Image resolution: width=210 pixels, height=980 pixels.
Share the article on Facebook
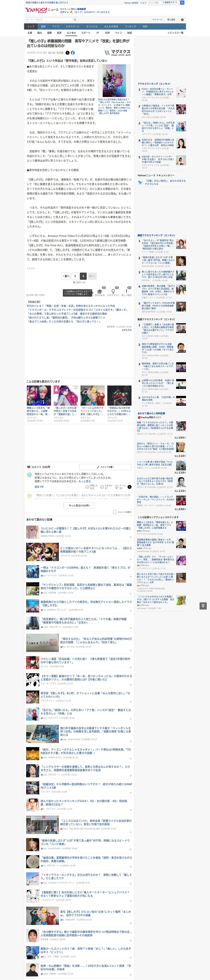click(x=73, y=53)
